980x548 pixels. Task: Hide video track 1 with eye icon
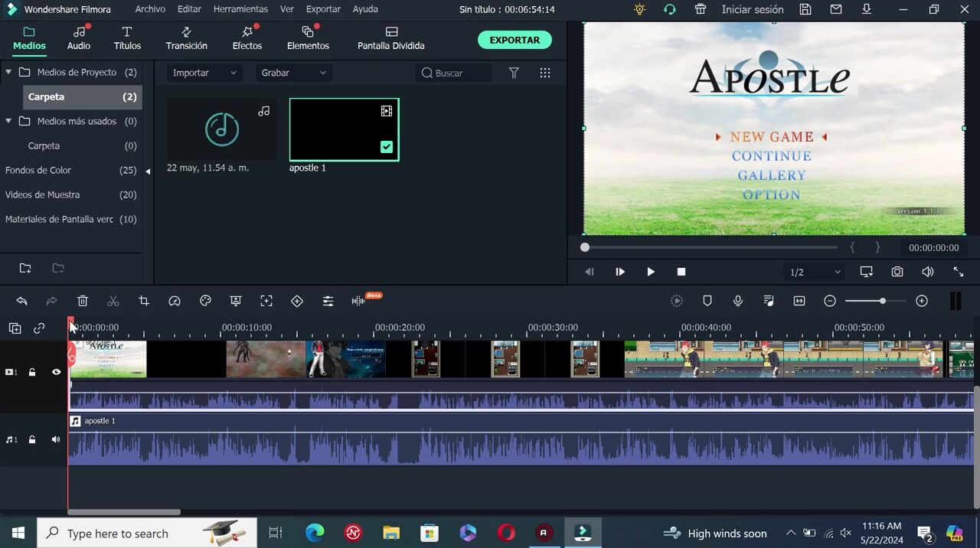point(56,372)
